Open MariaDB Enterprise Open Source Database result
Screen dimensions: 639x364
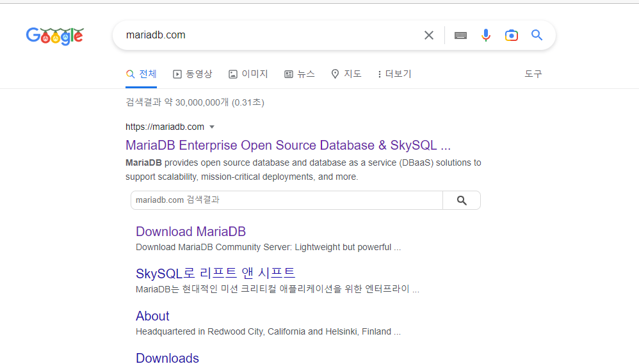tap(288, 145)
